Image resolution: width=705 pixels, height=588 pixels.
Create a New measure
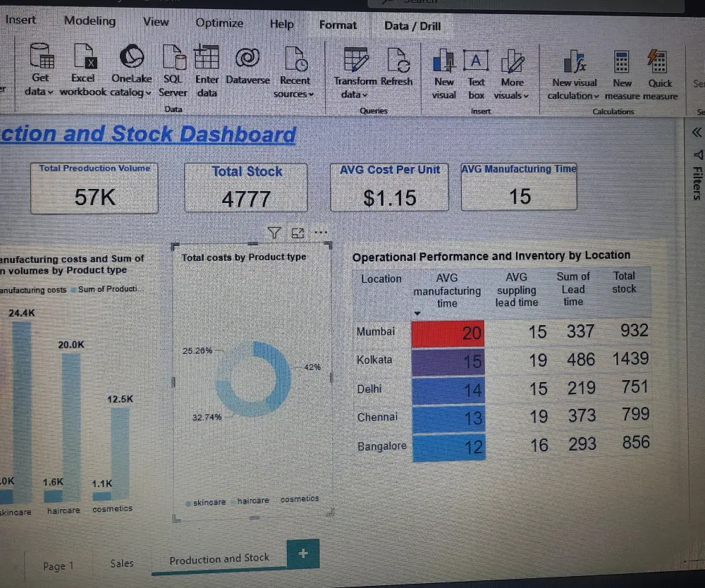[x=622, y=76]
